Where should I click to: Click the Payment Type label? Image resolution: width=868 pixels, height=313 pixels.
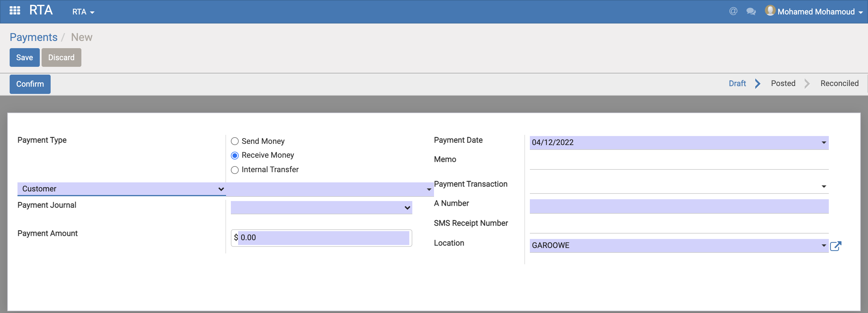pyautogui.click(x=42, y=140)
